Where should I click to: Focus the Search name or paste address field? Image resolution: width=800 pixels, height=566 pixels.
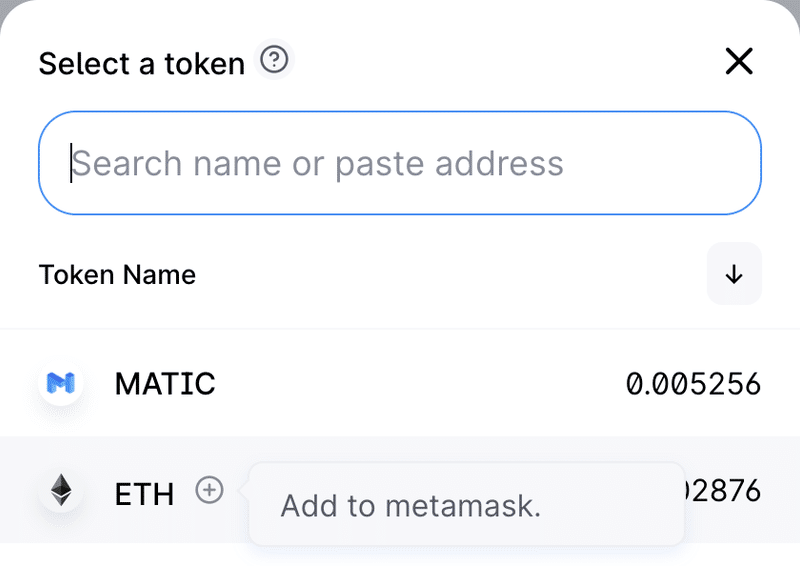point(400,163)
